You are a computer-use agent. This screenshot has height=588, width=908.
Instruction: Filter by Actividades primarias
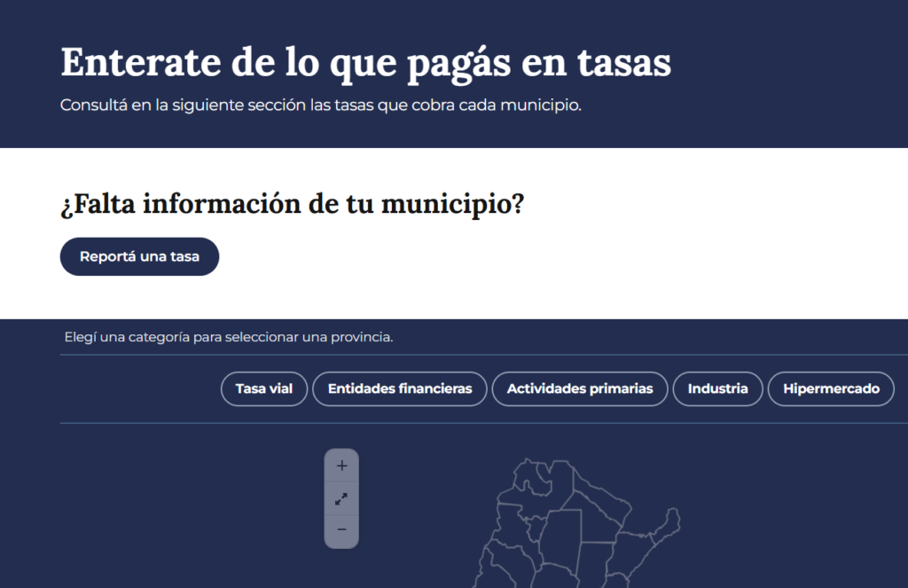(x=580, y=388)
